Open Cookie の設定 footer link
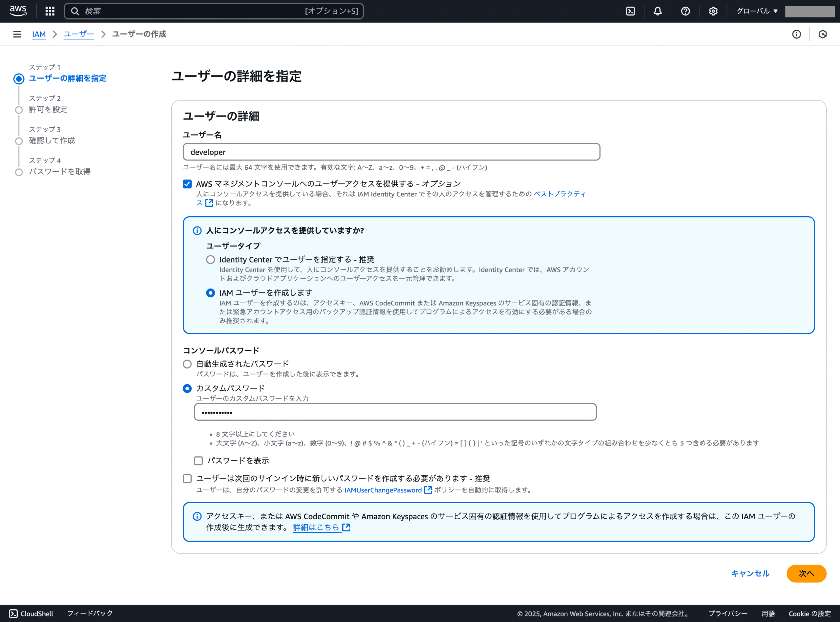Viewport: 840px width, 622px height. (x=809, y=613)
